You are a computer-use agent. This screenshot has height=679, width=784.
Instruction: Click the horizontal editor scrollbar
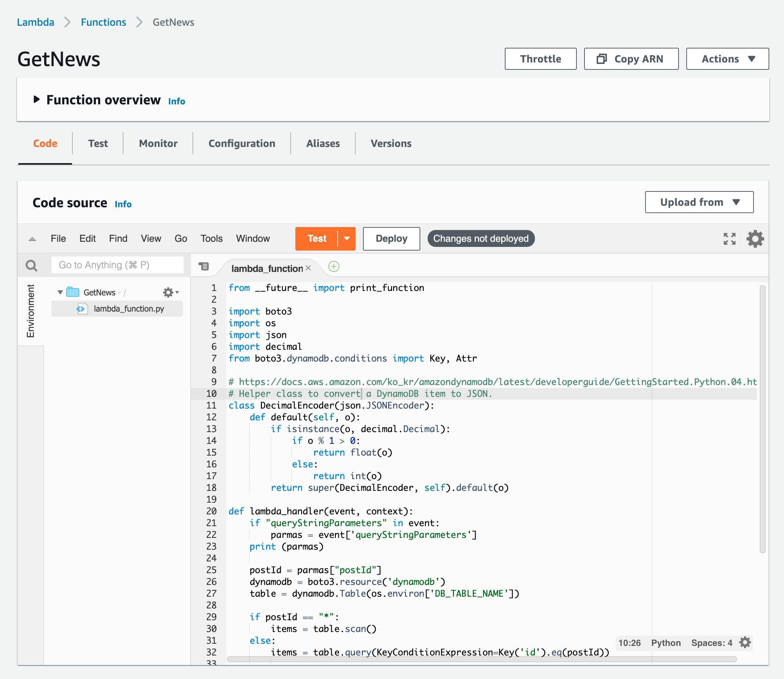tap(482, 659)
